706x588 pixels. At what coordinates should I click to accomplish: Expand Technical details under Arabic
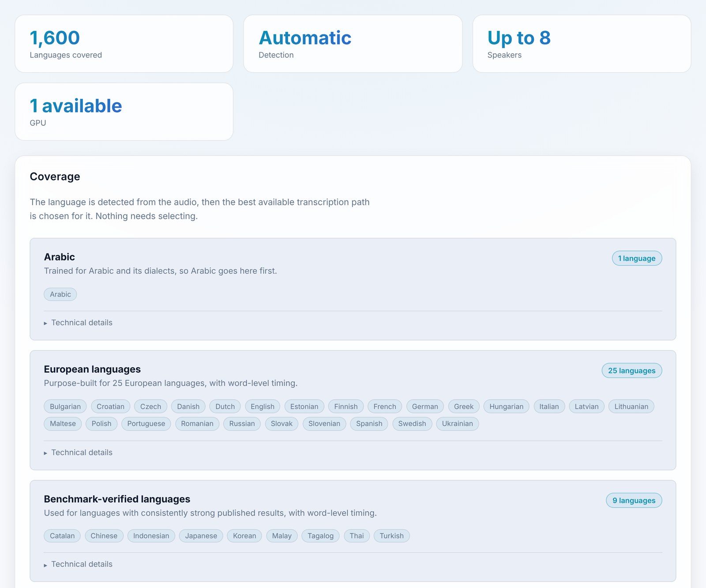(78, 323)
